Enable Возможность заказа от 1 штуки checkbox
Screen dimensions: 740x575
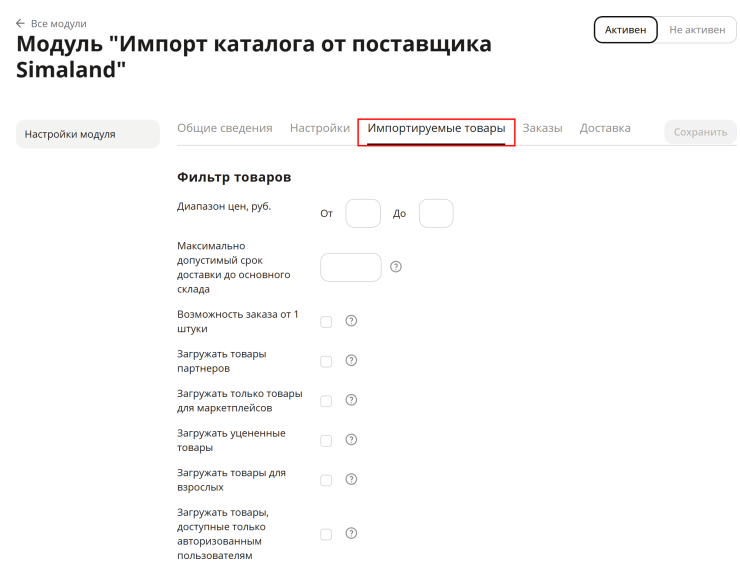tap(326, 322)
